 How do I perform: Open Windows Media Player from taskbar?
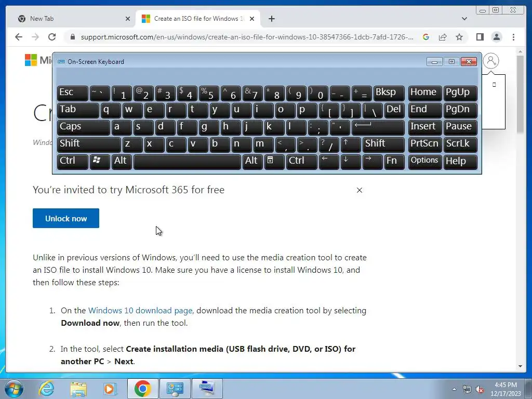pos(110,389)
